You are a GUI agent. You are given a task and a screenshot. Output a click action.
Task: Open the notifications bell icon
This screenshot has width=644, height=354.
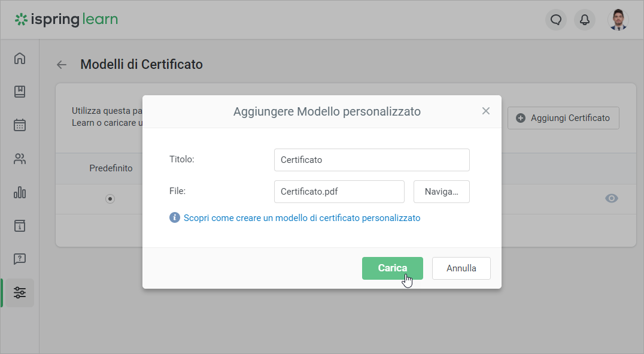(x=585, y=20)
